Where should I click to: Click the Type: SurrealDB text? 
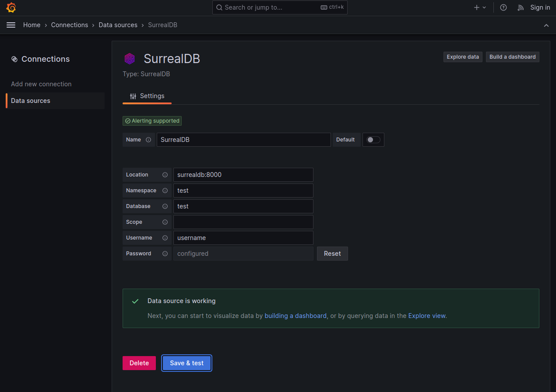146,74
